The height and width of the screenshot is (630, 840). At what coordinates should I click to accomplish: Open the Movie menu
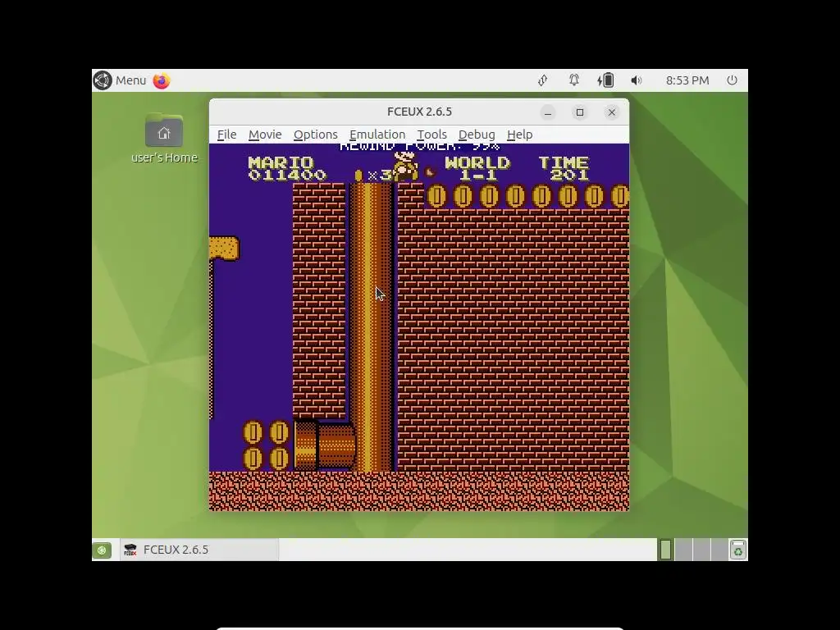coord(265,135)
